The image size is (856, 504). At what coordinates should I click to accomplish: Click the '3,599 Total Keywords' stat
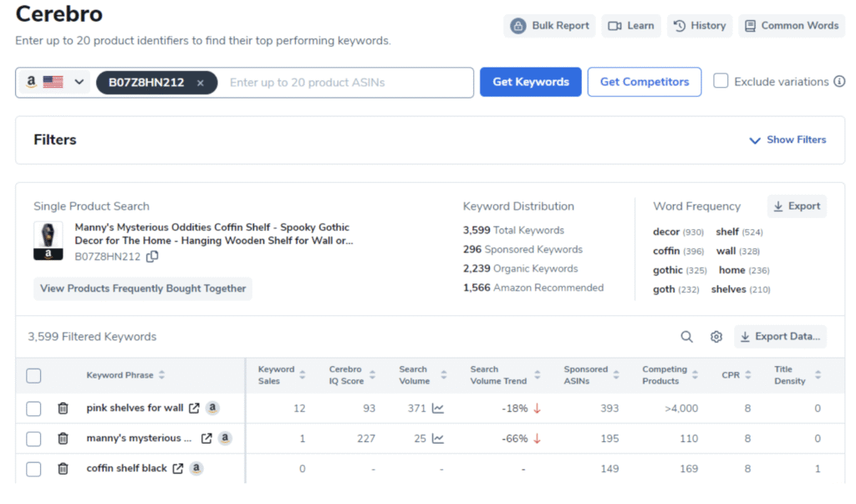coord(514,231)
